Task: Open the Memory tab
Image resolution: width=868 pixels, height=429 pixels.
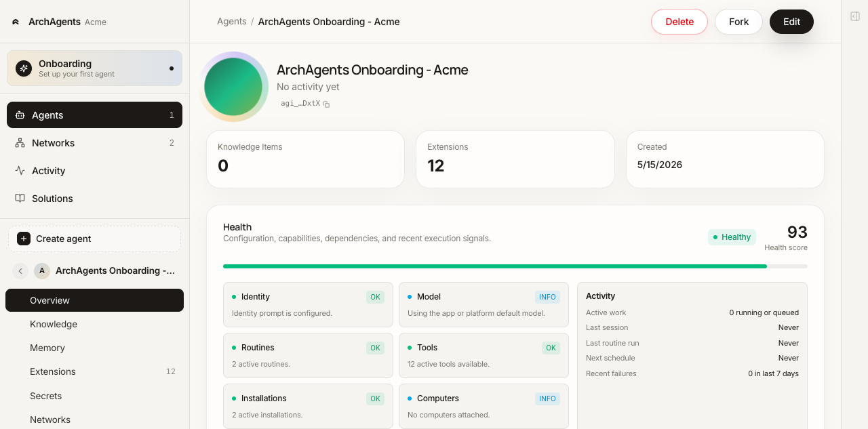Action: coord(94,348)
